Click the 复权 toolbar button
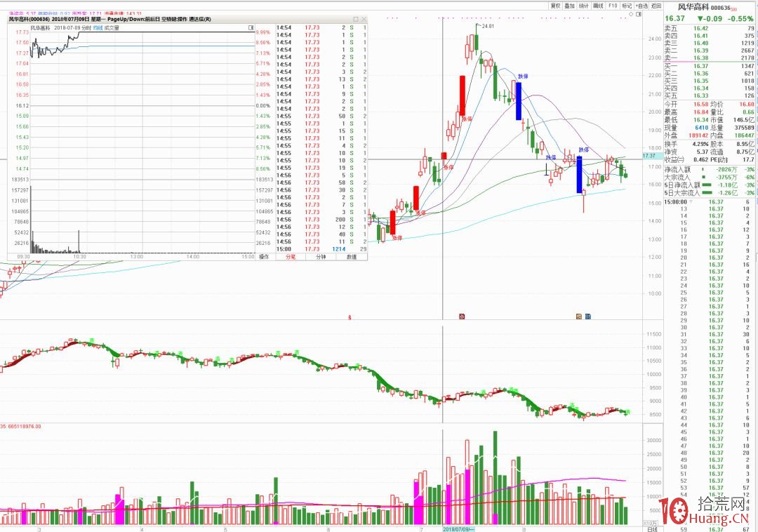The height and width of the screenshot is (532, 758). point(555,6)
